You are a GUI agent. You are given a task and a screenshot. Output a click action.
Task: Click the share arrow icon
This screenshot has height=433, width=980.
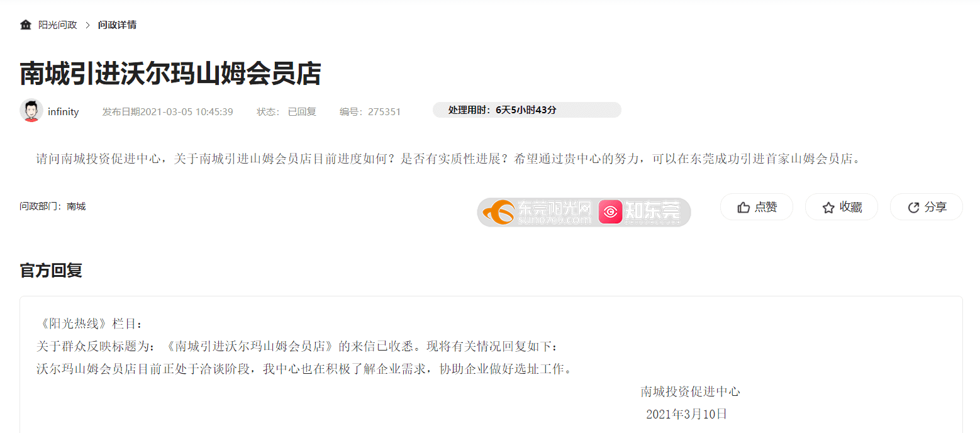(x=913, y=207)
